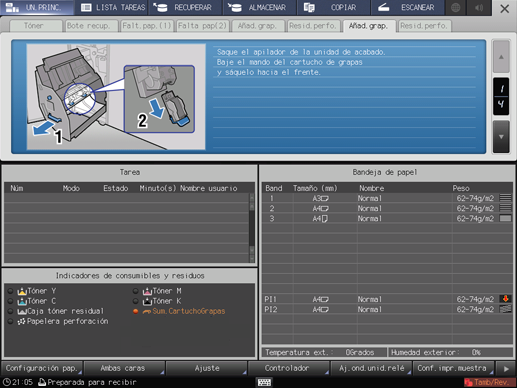Open the Configuración pap. menu
Viewport: 517px width, 388px height.
42,368
